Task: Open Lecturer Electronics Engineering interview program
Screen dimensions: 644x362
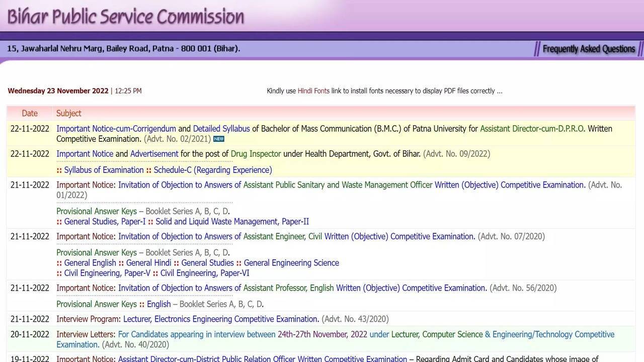Action: point(221,319)
